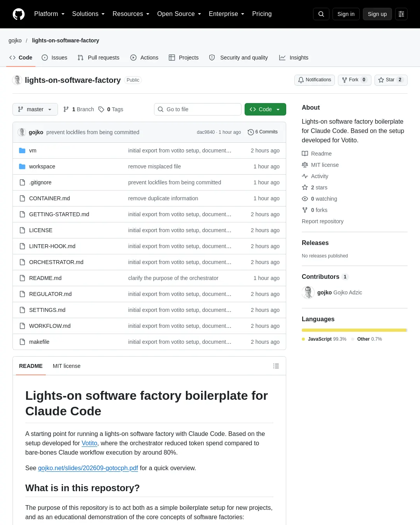The height and width of the screenshot is (525, 420).
Task: Open the Activity link in About
Action: (315, 176)
